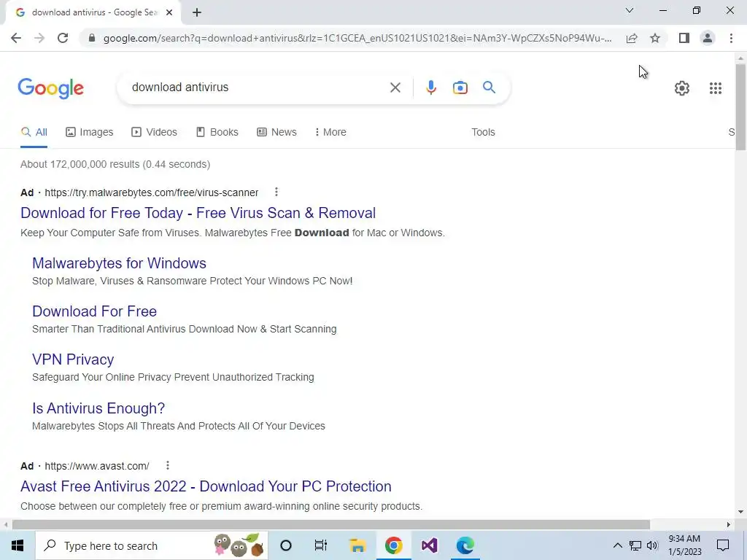Viewport: 747px width, 560px height.
Task: Open options for Malwarebytes ad
Action: pos(276,192)
